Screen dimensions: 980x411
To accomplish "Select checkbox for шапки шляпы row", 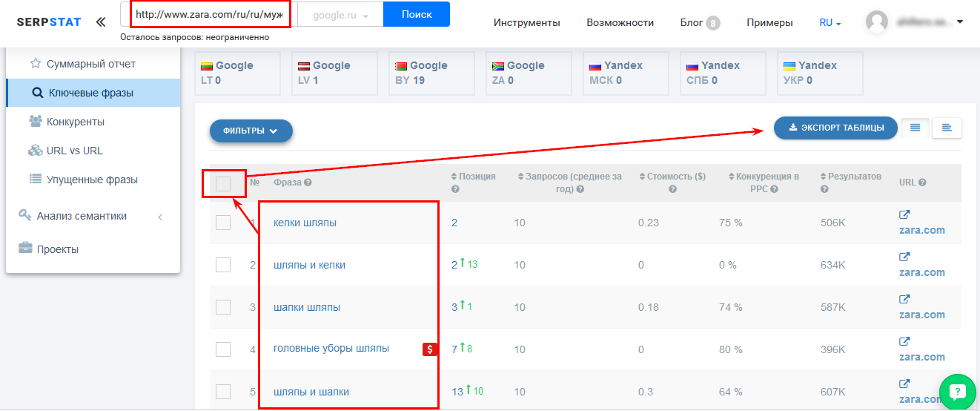I will click(223, 307).
